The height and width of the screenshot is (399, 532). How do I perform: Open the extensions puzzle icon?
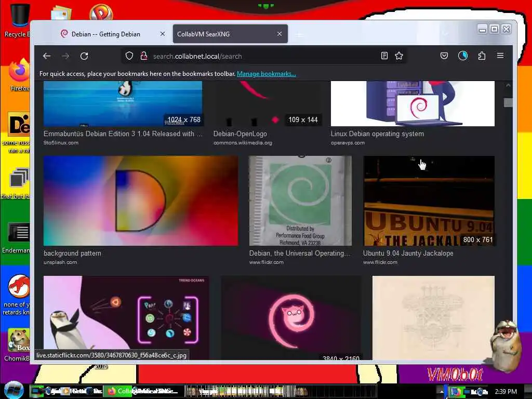(x=482, y=56)
